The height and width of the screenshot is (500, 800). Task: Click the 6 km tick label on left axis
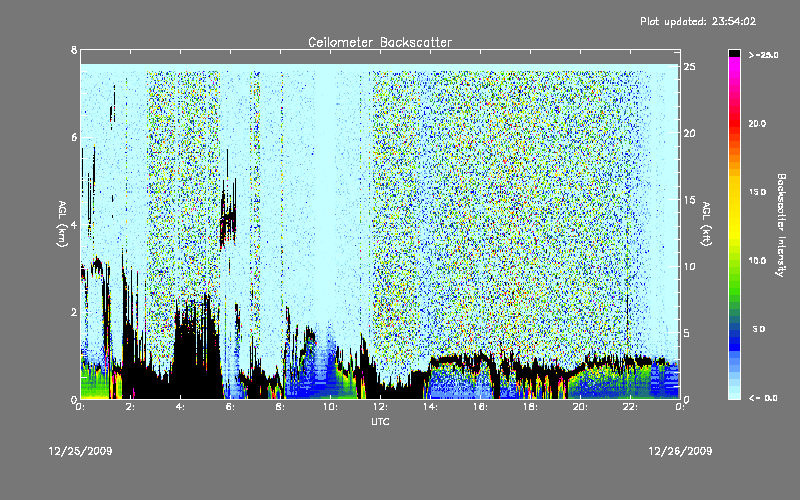tap(74, 137)
